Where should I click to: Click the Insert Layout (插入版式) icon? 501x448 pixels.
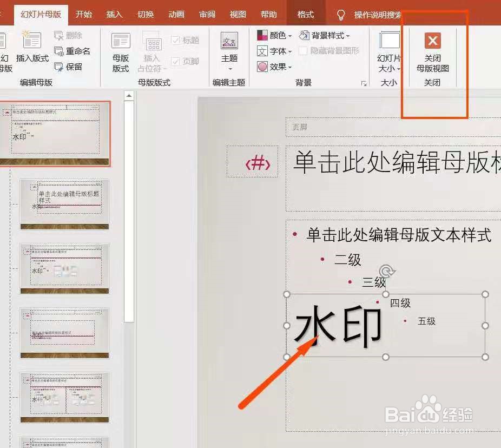point(32,40)
